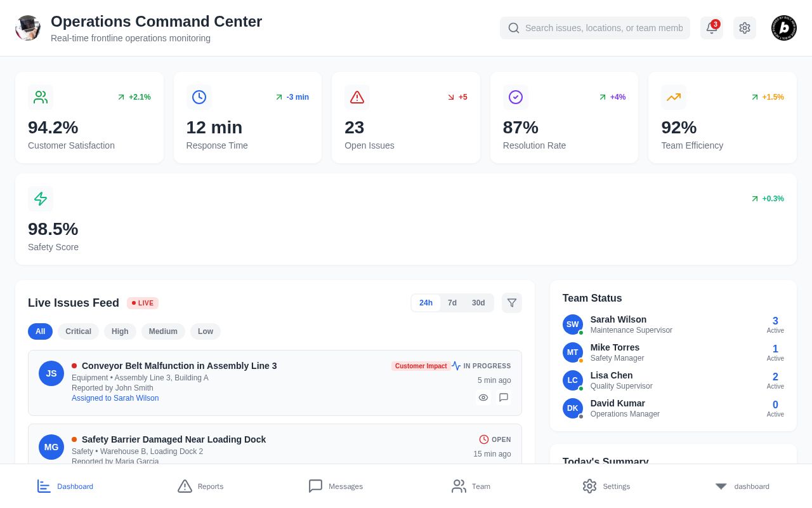Open Safety Barrier Damaged issue title
Viewport: 812px width, 508px height.
[x=174, y=439]
